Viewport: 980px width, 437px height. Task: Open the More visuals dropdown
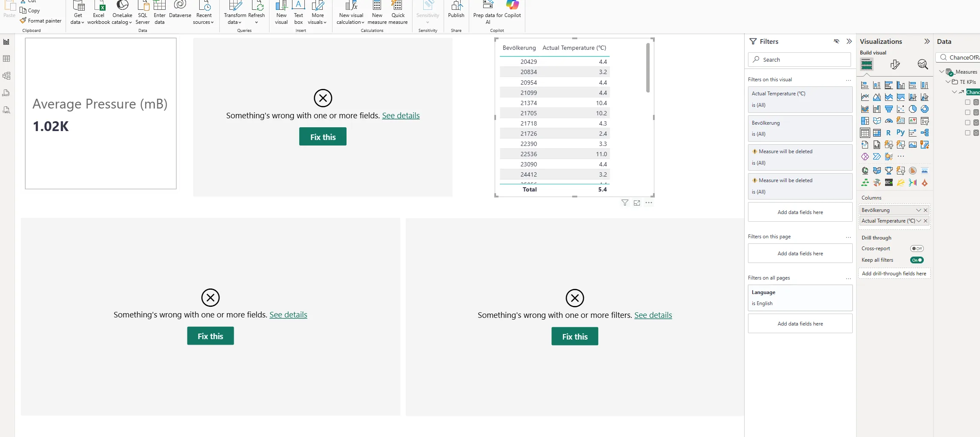click(318, 13)
